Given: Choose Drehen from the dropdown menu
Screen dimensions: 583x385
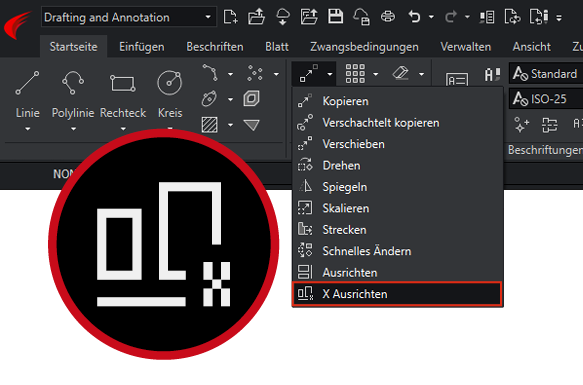Looking at the screenshot, I should [397, 166].
